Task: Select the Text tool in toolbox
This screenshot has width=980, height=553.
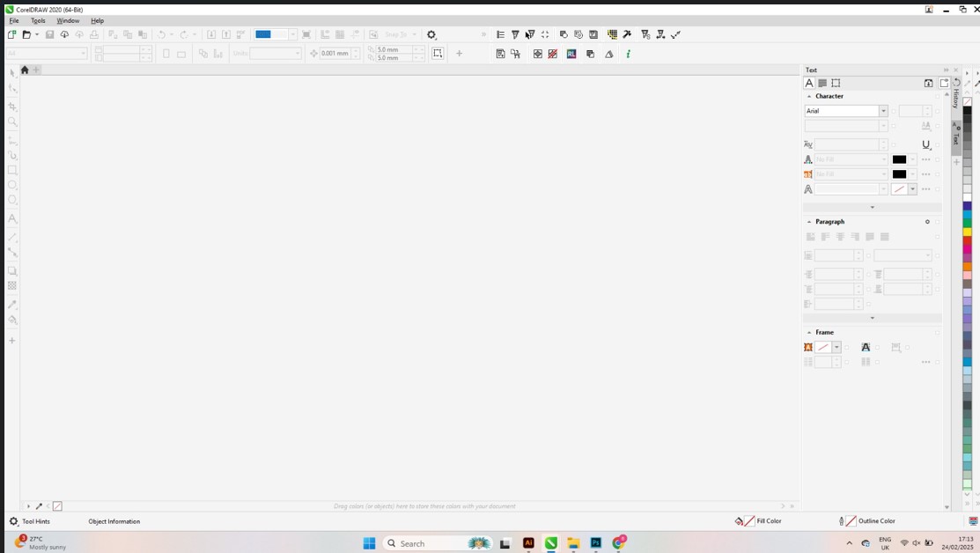Action: 11,218
